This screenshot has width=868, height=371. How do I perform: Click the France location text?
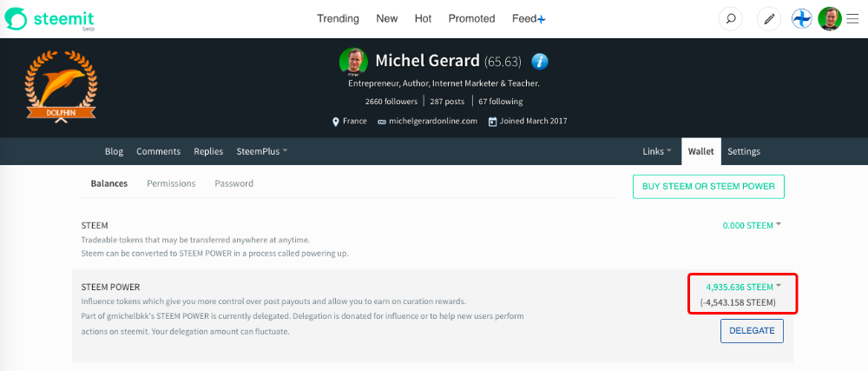coord(355,122)
